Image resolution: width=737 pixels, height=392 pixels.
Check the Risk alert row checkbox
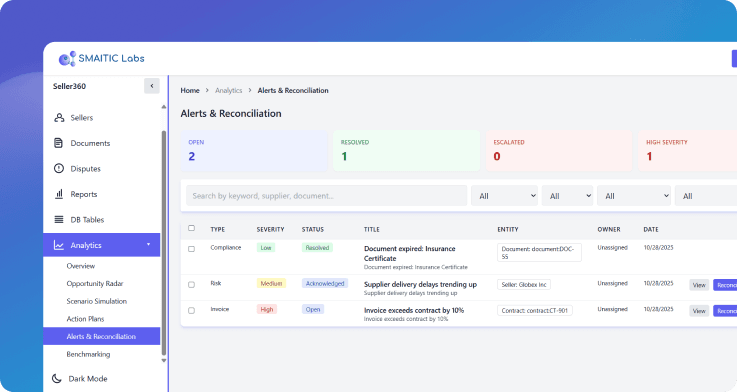191,284
